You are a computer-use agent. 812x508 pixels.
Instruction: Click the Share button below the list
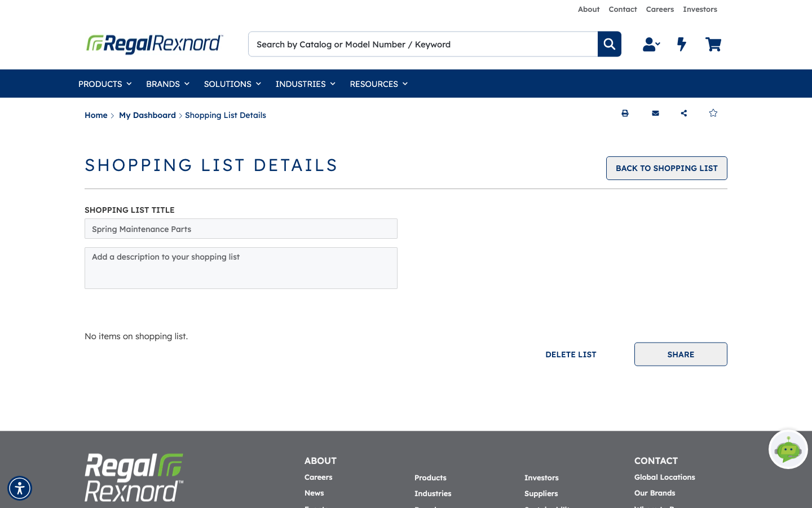click(x=681, y=354)
